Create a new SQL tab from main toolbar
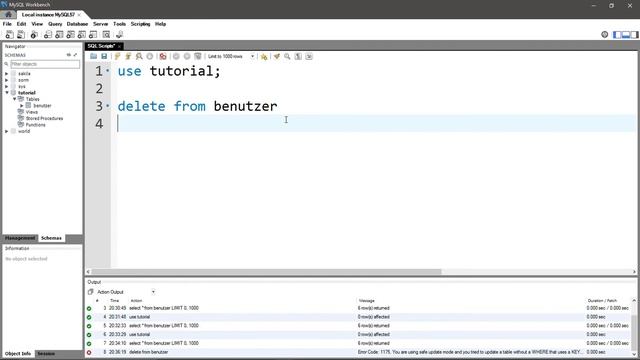 (9, 35)
